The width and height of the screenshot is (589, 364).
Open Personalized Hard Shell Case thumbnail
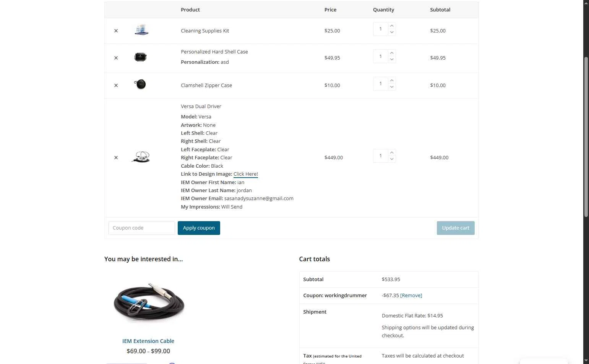coord(141,57)
